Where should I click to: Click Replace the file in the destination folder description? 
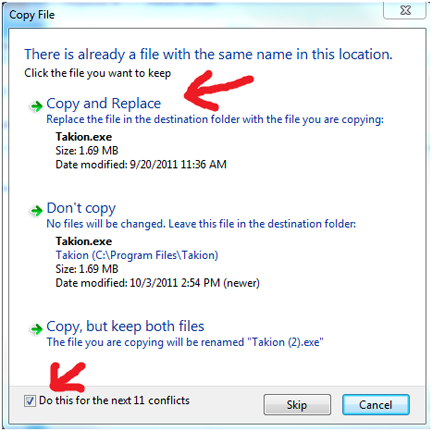(215, 119)
